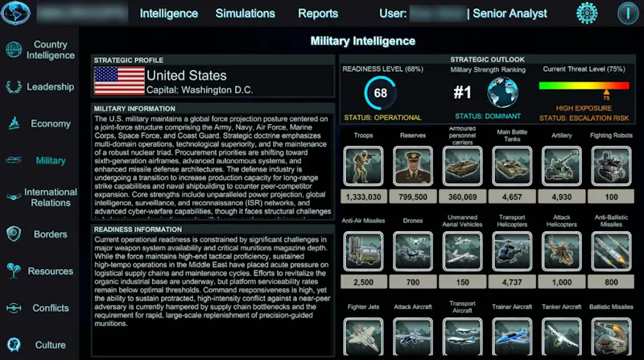
Task: Click the Drones value 700
Action: click(413, 283)
